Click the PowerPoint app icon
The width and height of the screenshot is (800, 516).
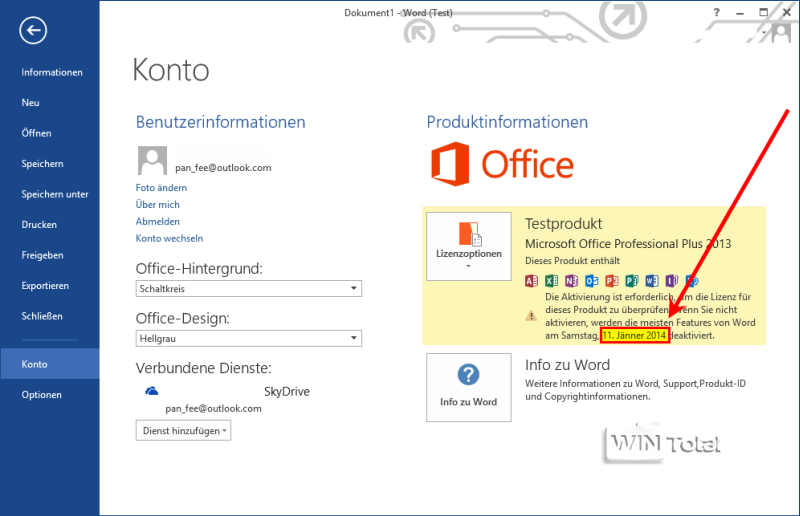(x=611, y=281)
